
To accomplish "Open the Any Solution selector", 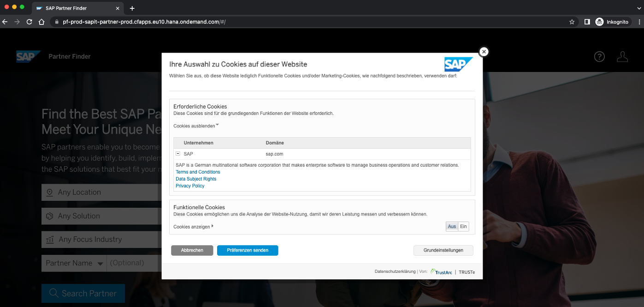I will tap(101, 216).
